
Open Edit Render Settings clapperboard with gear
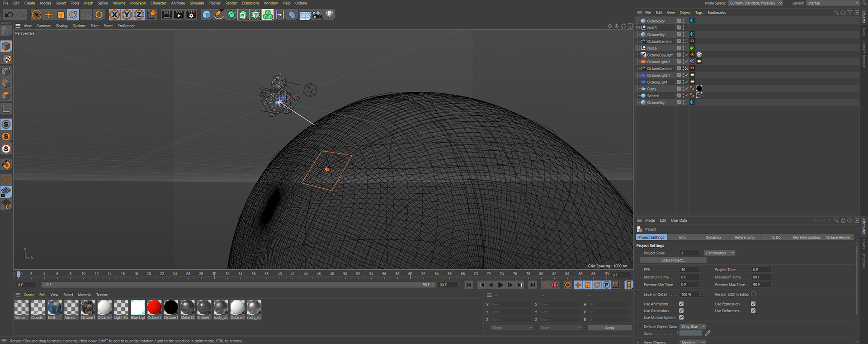[191, 15]
